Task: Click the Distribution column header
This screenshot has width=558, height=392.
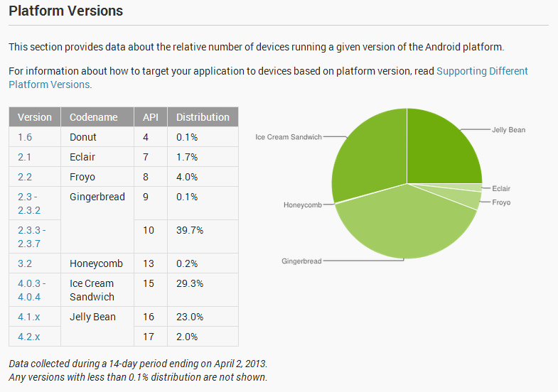Action: pyautogui.click(x=203, y=117)
